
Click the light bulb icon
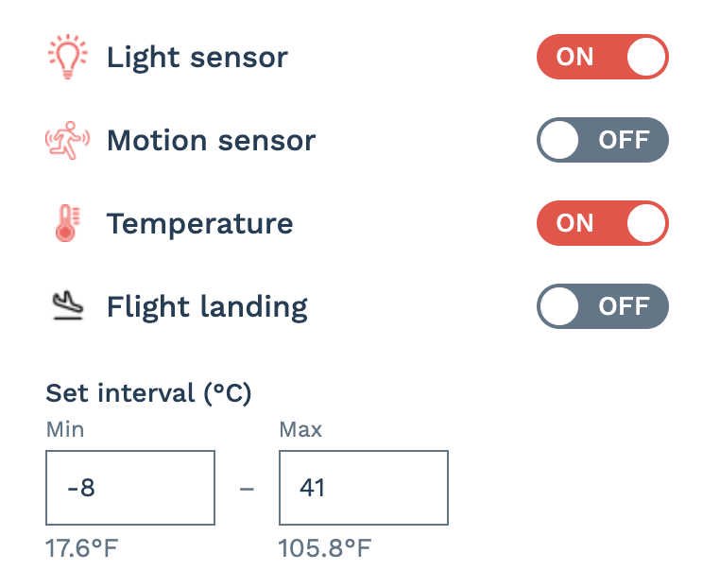coord(67,57)
